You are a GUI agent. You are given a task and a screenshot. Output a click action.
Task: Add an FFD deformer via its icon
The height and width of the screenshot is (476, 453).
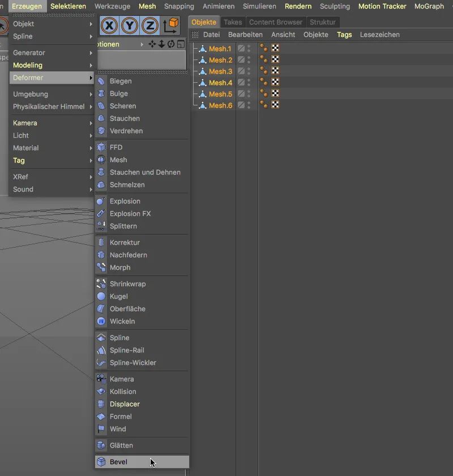101,147
